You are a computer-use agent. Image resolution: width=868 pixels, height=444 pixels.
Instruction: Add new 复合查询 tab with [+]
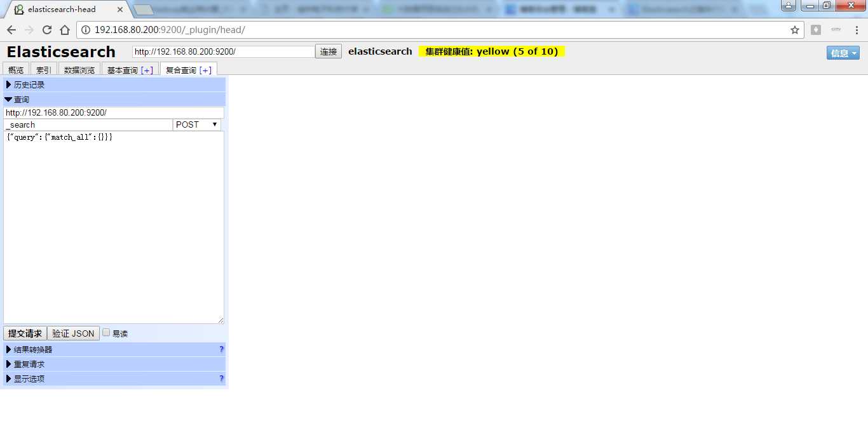205,70
